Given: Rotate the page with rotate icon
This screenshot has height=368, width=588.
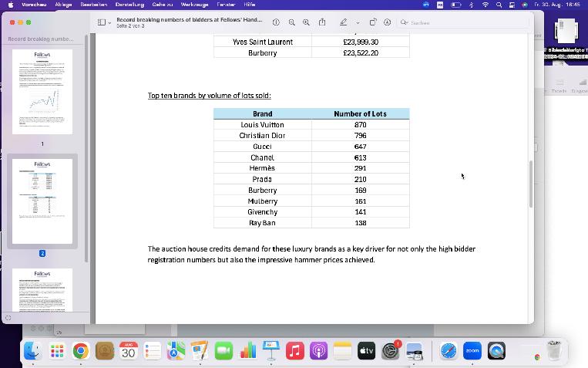Looking at the screenshot, I should tap(373, 22).
